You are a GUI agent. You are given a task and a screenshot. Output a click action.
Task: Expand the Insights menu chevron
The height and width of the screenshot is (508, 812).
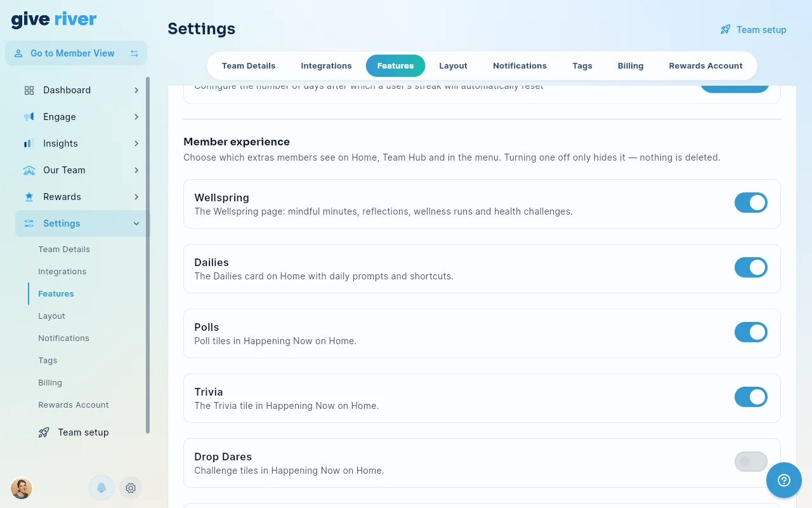(x=136, y=144)
